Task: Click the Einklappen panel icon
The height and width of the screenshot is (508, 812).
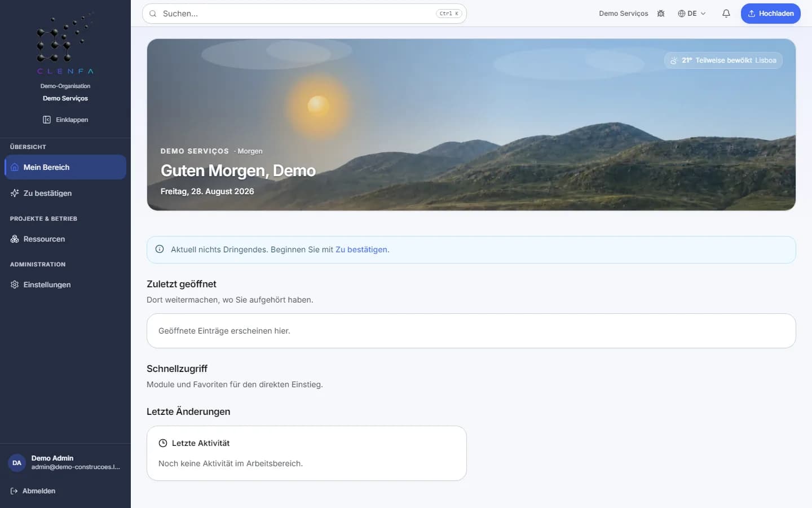Action: pos(47,120)
